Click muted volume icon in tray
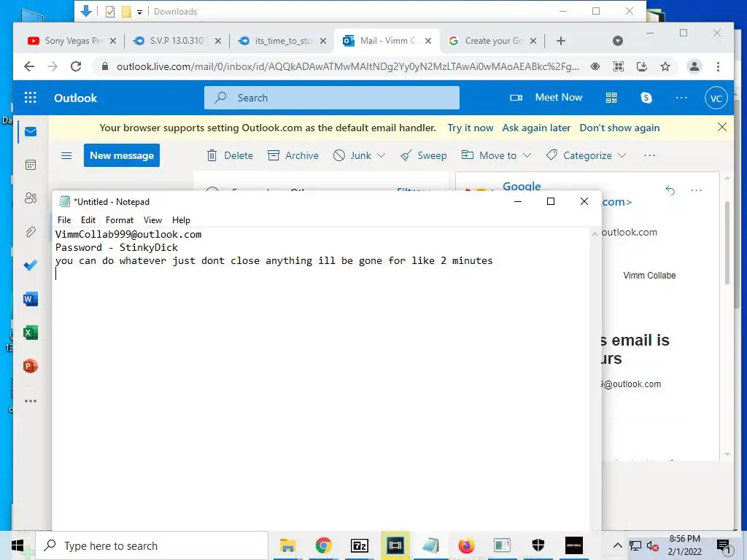The image size is (747, 560). click(653, 546)
